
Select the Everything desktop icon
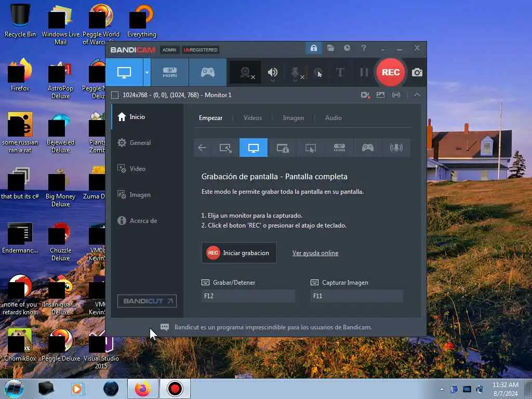click(141, 20)
